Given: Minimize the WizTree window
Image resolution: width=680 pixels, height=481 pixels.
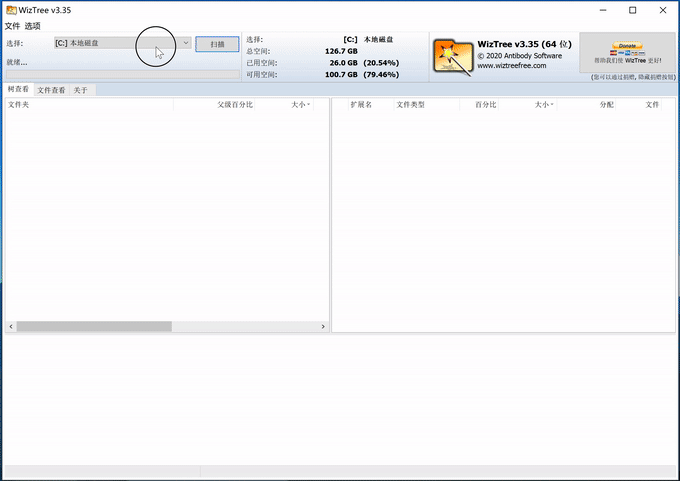Looking at the screenshot, I should [x=603, y=10].
